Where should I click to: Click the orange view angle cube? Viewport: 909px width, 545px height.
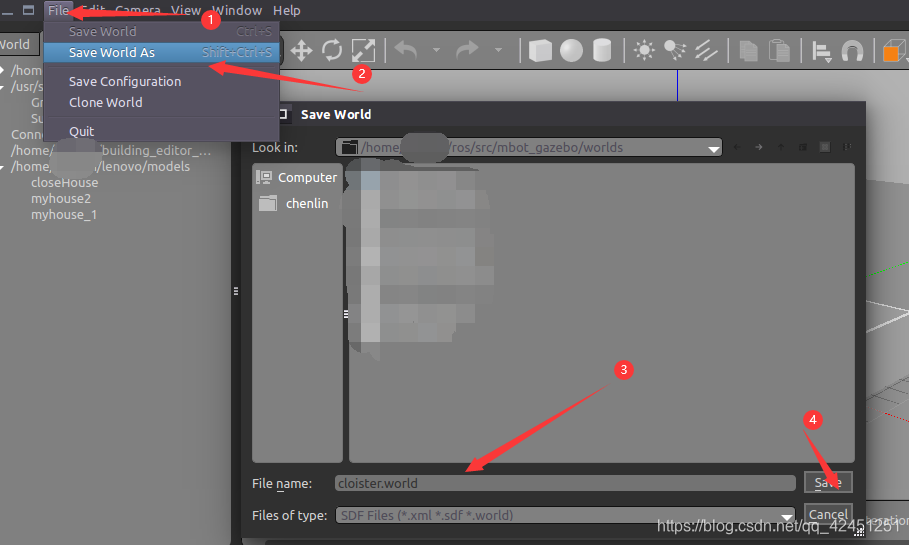pyautogui.click(x=894, y=51)
